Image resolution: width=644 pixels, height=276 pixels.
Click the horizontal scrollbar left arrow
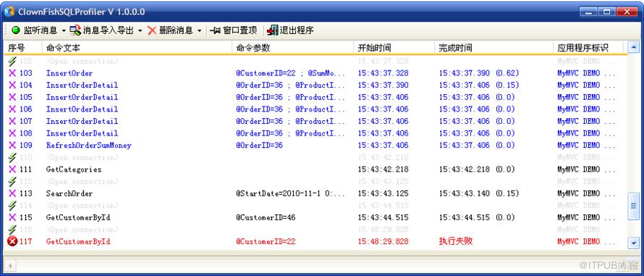[10, 266]
